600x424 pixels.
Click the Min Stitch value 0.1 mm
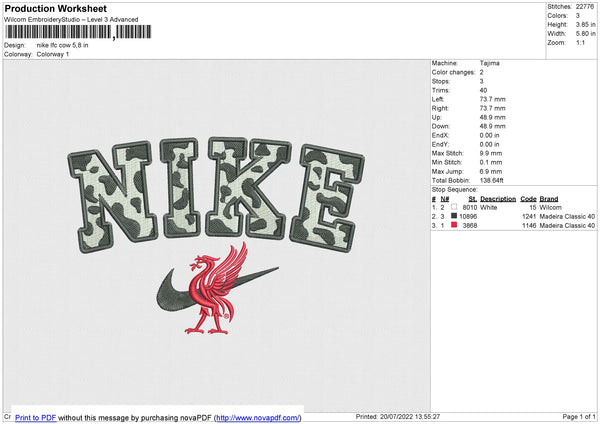(x=491, y=162)
